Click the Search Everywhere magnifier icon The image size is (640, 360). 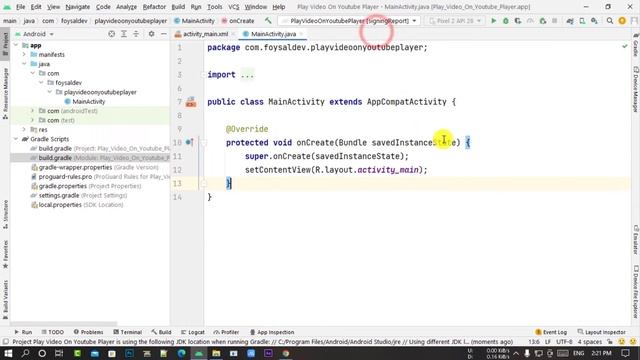[610, 20]
